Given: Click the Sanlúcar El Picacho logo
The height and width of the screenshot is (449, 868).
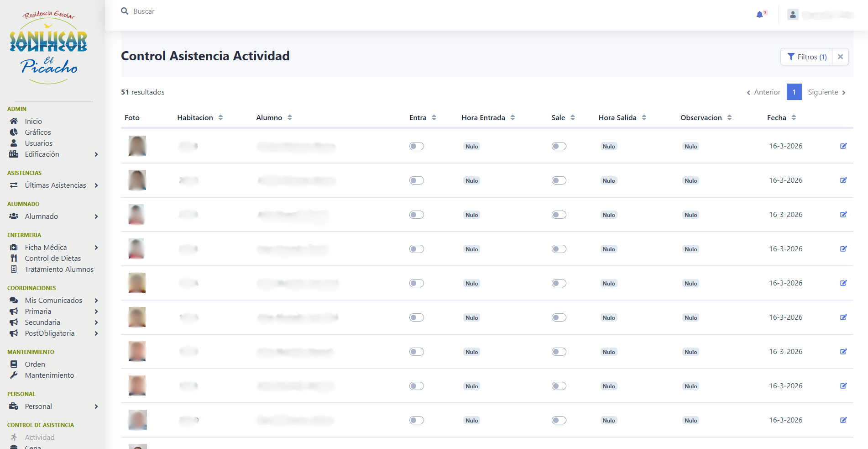Looking at the screenshot, I should pos(49,48).
